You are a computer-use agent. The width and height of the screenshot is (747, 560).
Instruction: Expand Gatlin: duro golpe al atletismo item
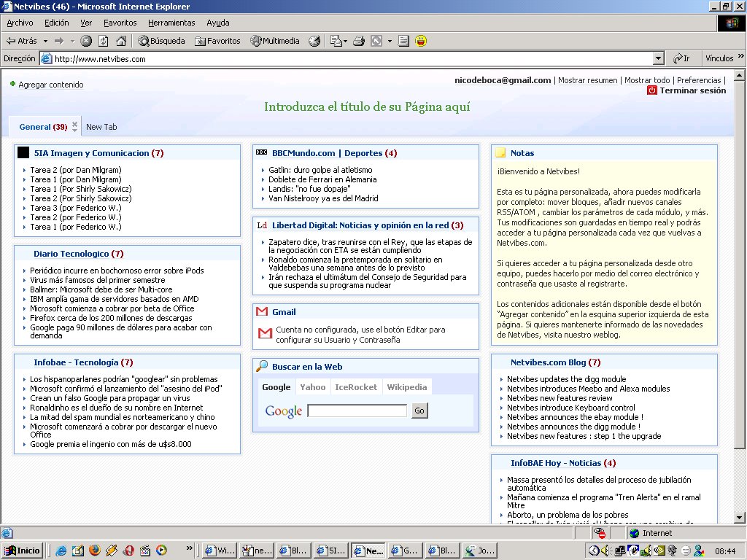pyautogui.click(x=321, y=170)
